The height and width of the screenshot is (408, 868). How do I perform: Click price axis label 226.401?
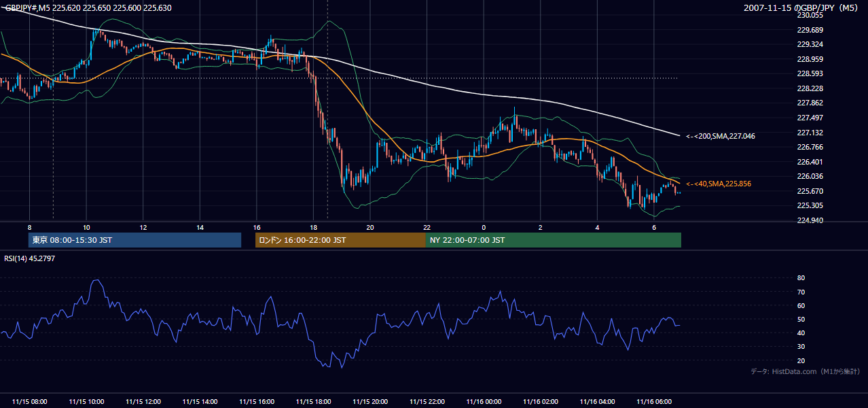click(x=810, y=162)
